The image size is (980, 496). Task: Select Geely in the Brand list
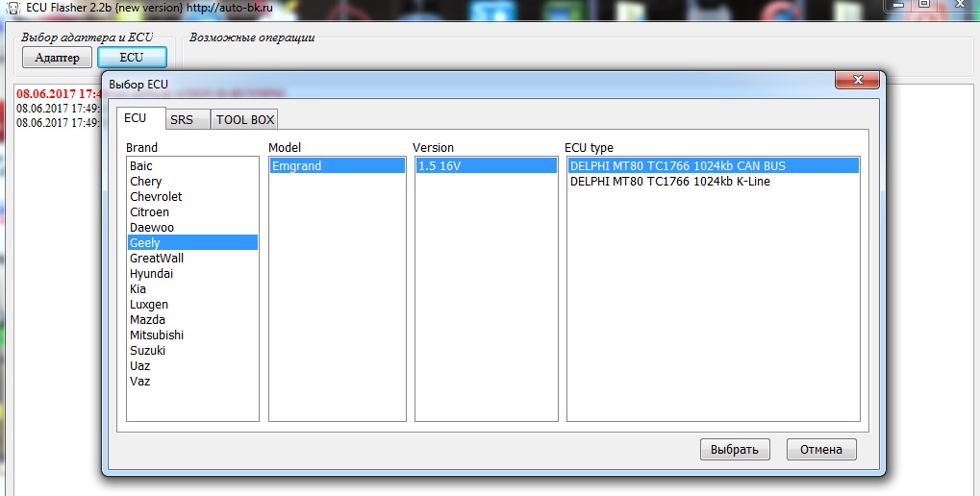point(192,242)
